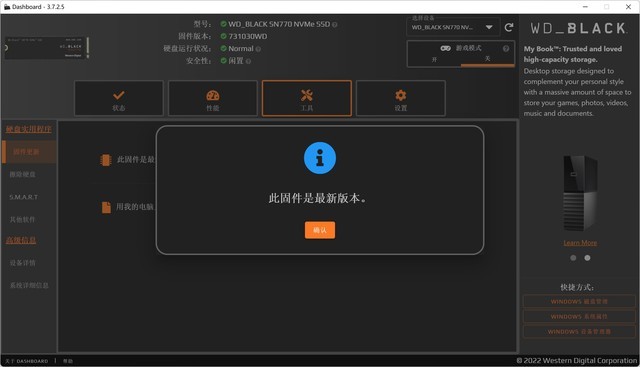
Task: Select the 工具 tab with wrench icon
Action: 307,98
